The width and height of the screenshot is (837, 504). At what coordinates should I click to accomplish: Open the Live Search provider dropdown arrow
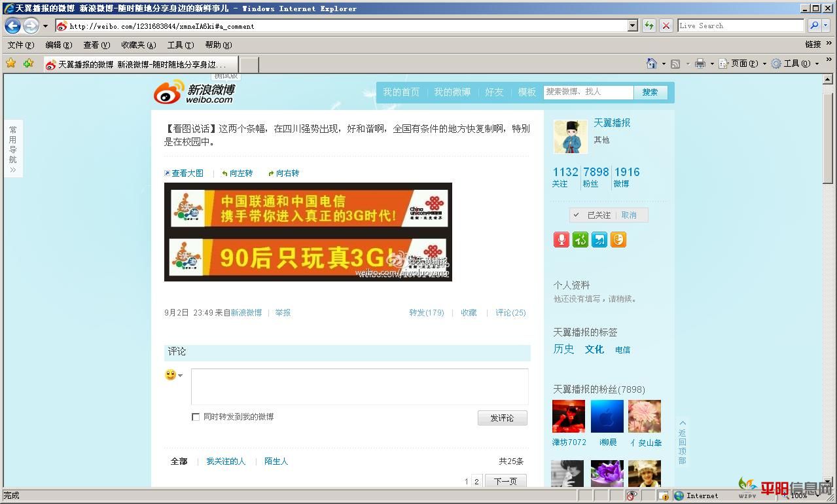[x=826, y=26]
